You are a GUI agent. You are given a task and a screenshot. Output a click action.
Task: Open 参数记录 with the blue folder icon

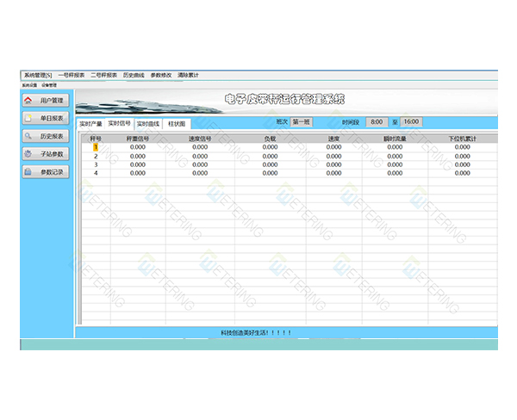point(46,171)
